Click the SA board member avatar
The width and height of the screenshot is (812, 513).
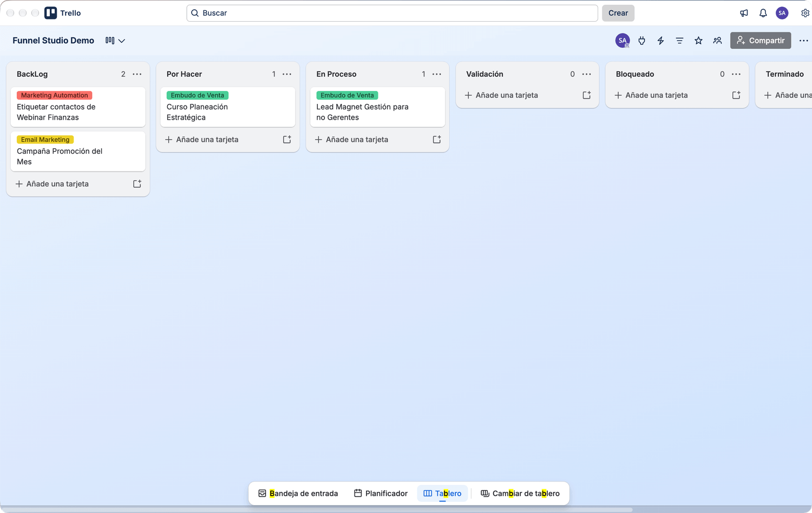click(623, 41)
